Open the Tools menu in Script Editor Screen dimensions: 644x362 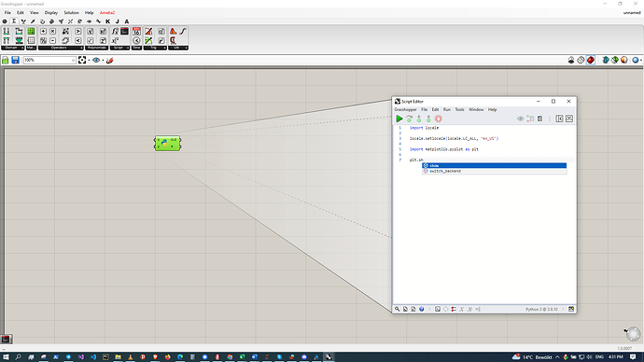(x=459, y=109)
